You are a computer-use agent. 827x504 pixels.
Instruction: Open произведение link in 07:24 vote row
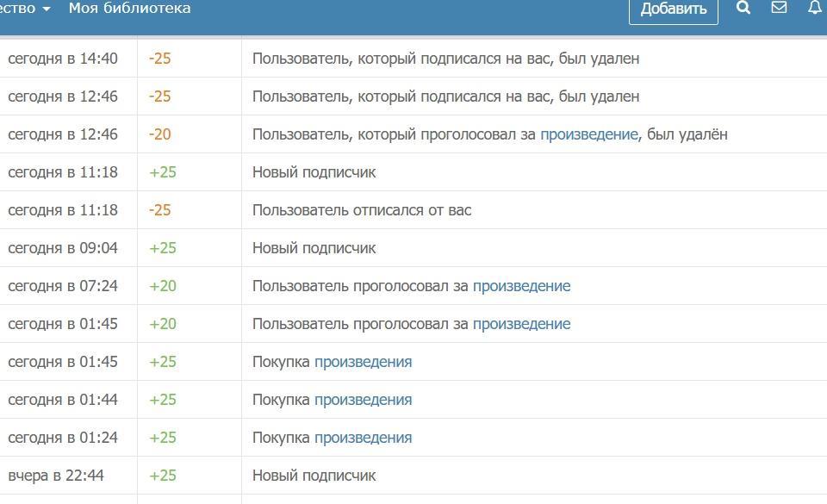point(521,286)
